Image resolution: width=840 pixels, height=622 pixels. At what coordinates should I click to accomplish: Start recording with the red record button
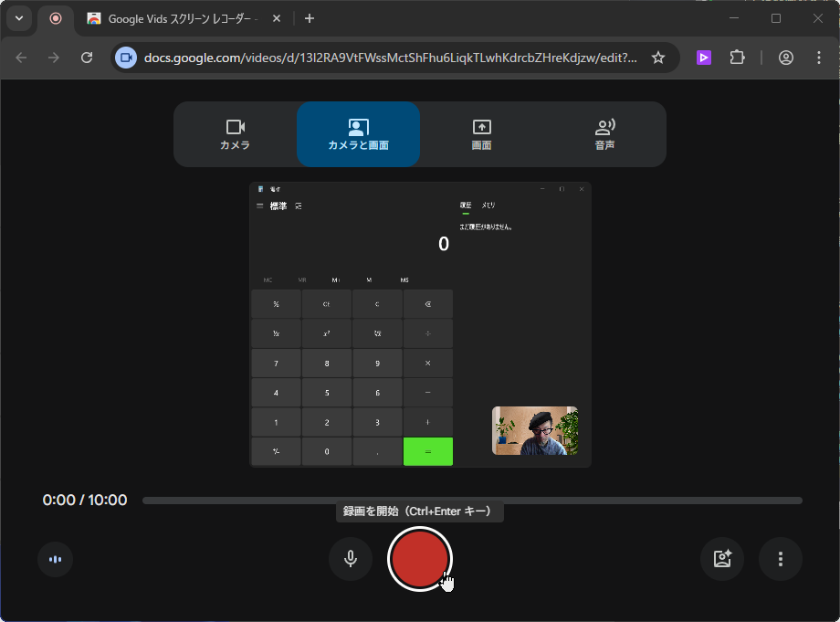pyautogui.click(x=419, y=559)
